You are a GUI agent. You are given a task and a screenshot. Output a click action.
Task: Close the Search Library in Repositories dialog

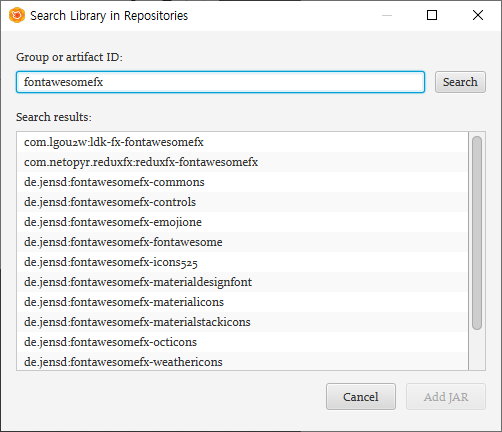pos(478,15)
